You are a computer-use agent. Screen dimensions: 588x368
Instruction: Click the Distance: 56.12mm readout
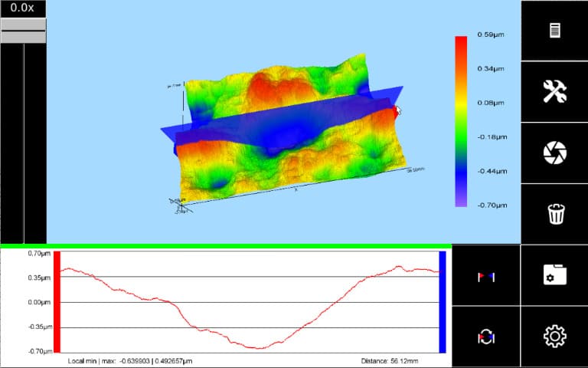[x=398, y=360]
